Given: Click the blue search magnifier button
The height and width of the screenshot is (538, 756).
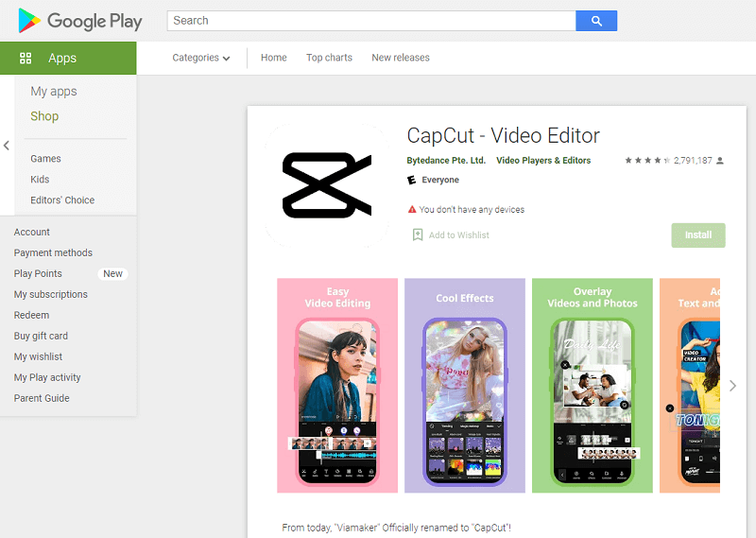Looking at the screenshot, I should [x=596, y=21].
